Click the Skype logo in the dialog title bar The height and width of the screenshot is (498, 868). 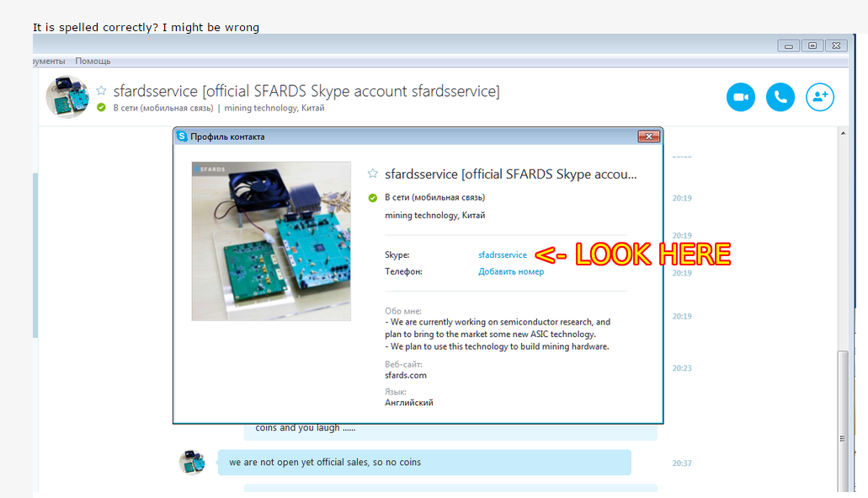pyautogui.click(x=182, y=137)
